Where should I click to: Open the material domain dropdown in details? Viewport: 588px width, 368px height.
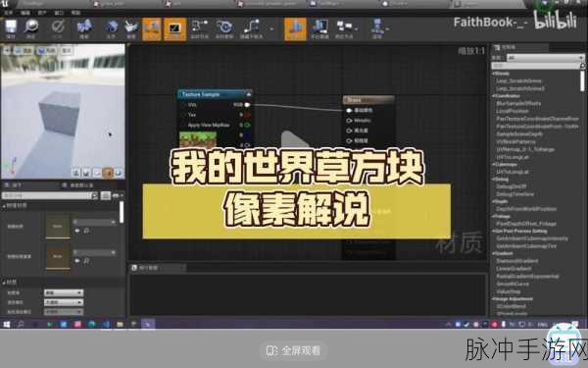(64, 292)
